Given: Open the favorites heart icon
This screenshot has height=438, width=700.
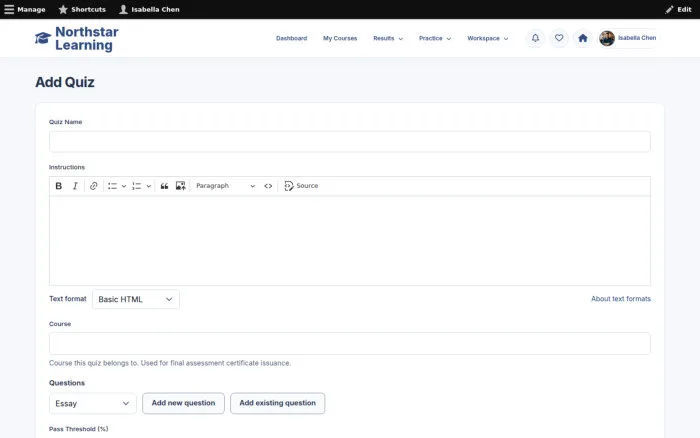Looking at the screenshot, I should pos(559,38).
